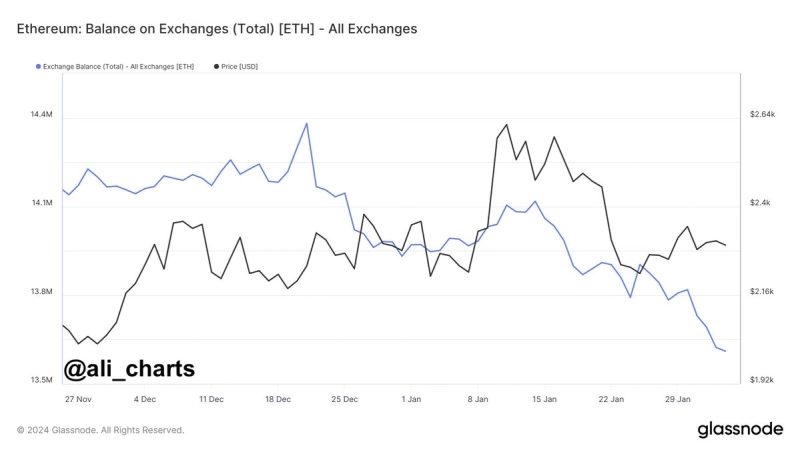This screenshot has width=800, height=450.
Task: Click the 14.4M left axis label
Action: pyautogui.click(x=41, y=115)
